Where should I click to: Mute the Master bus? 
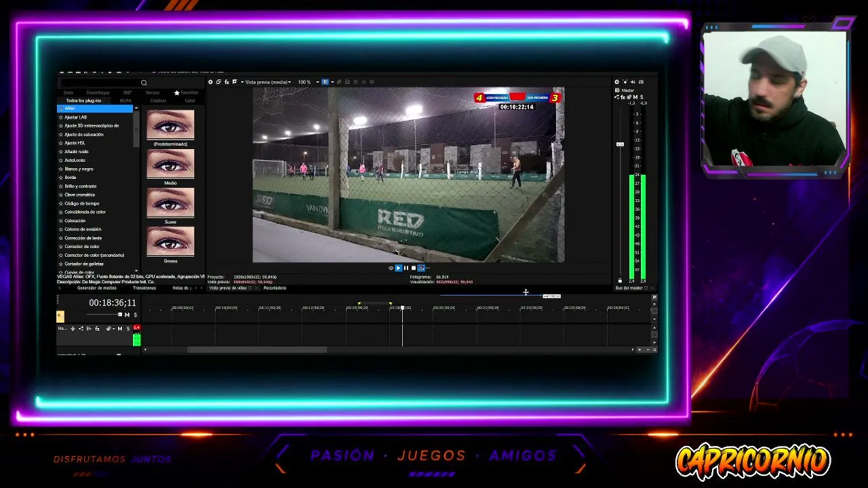(635, 97)
